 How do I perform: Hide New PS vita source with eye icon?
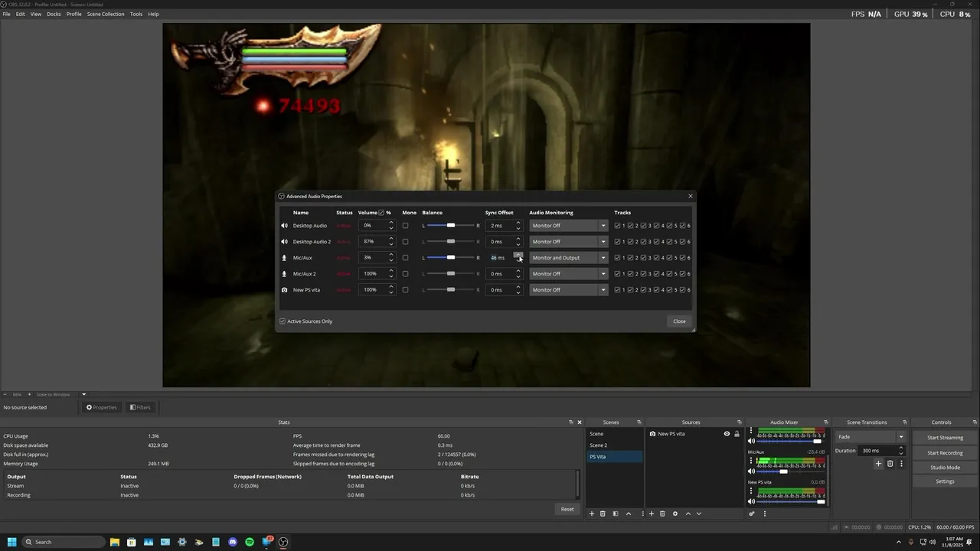point(727,434)
